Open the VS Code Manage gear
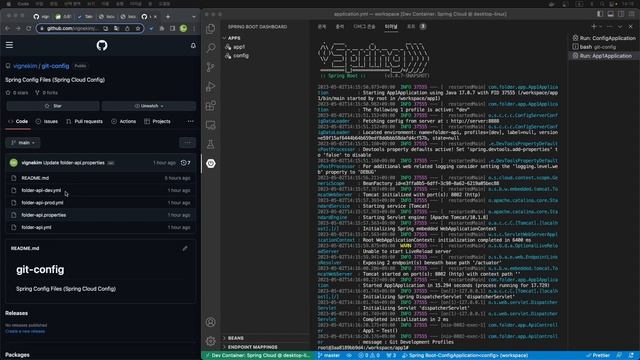The width and height of the screenshot is (640, 360). click(211, 340)
